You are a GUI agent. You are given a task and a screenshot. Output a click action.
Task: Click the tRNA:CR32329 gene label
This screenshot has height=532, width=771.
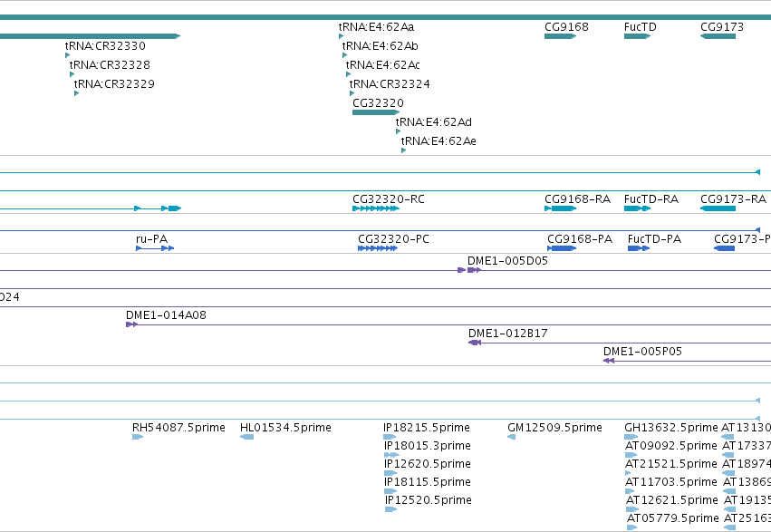(114, 84)
